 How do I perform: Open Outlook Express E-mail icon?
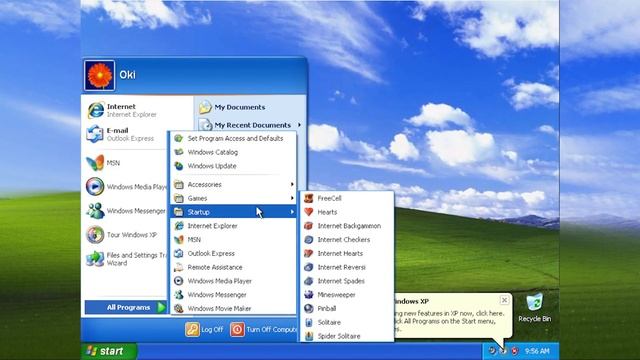[95, 134]
